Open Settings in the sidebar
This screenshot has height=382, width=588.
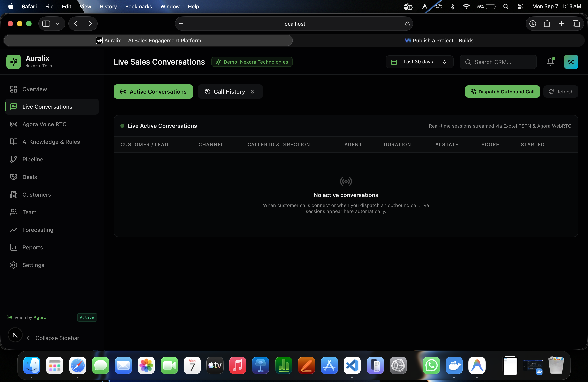pos(52,265)
